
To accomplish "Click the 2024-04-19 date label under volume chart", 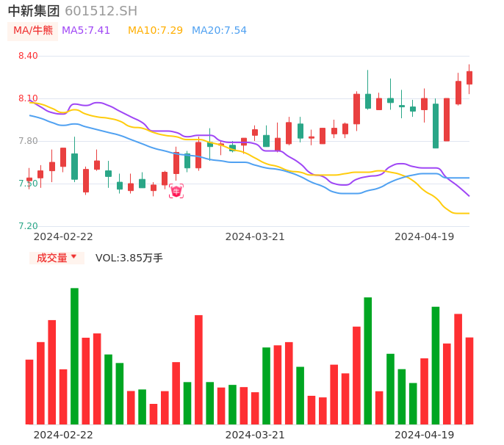I will click(x=424, y=435).
